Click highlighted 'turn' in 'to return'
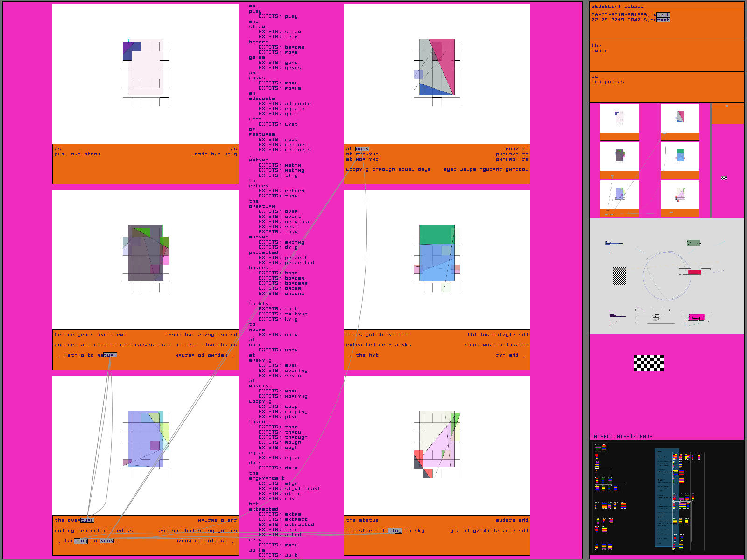 (110, 355)
